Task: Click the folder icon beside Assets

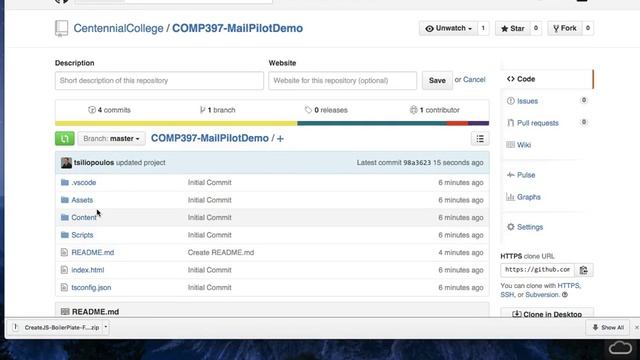Action: pyautogui.click(x=64, y=200)
